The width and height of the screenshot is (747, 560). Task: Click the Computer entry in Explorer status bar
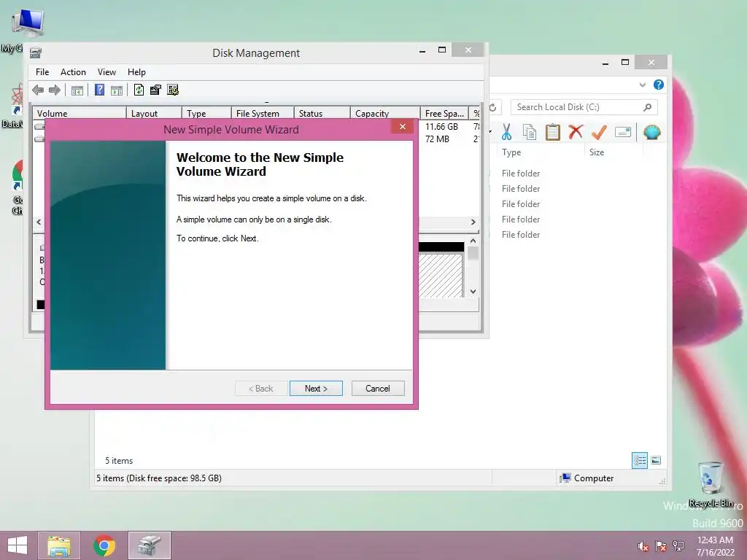coord(587,478)
